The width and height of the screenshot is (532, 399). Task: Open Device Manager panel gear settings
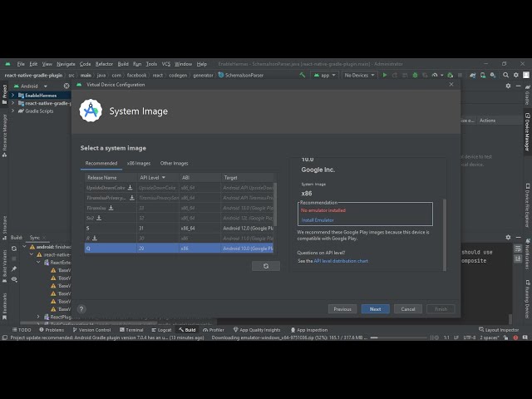pos(508,86)
